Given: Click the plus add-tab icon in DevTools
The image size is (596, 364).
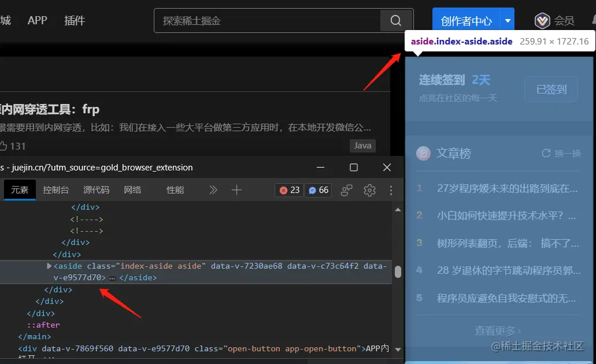Looking at the screenshot, I should (236, 190).
